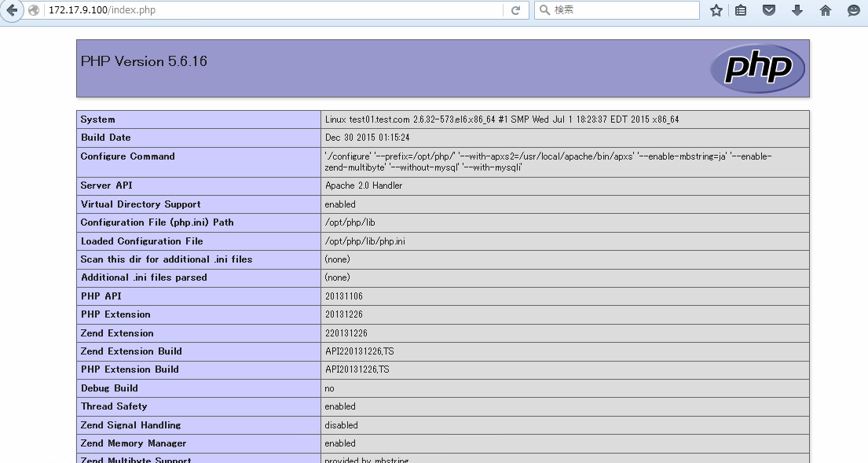The image size is (868, 463).
Task: Click the Loaded Configuration File label
Action: pos(141,241)
